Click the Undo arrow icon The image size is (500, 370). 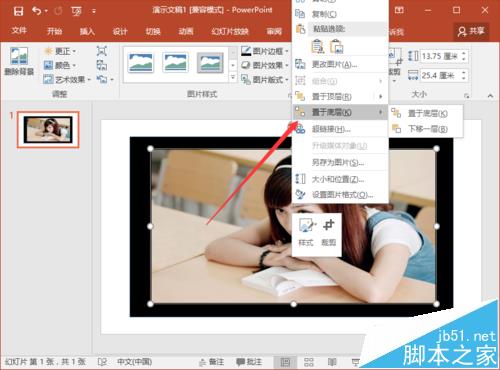click(37, 11)
